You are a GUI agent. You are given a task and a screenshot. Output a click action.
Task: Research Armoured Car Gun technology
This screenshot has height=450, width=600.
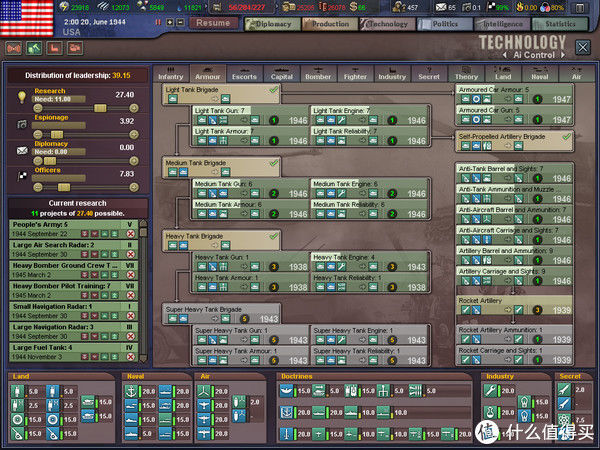(x=515, y=115)
